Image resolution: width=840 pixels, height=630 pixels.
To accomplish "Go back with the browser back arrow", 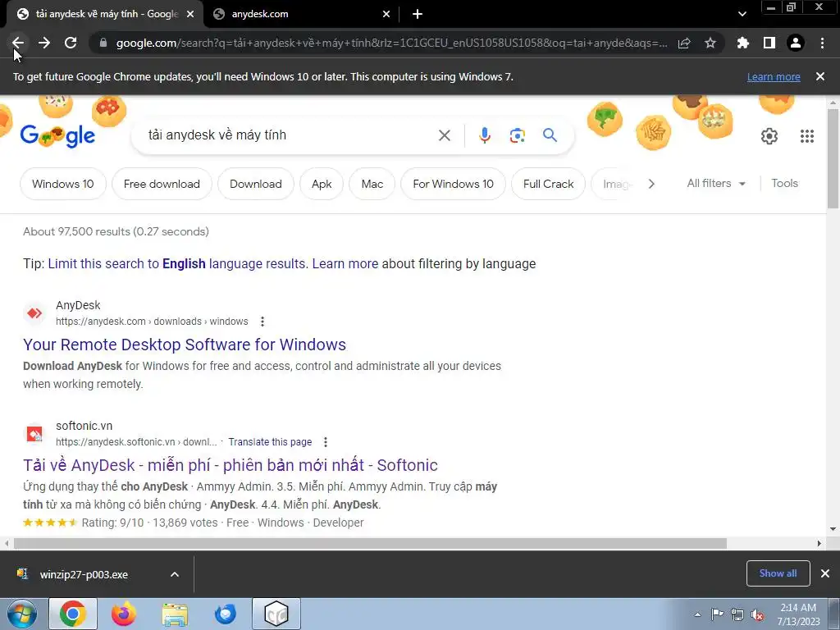I will pyautogui.click(x=18, y=43).
